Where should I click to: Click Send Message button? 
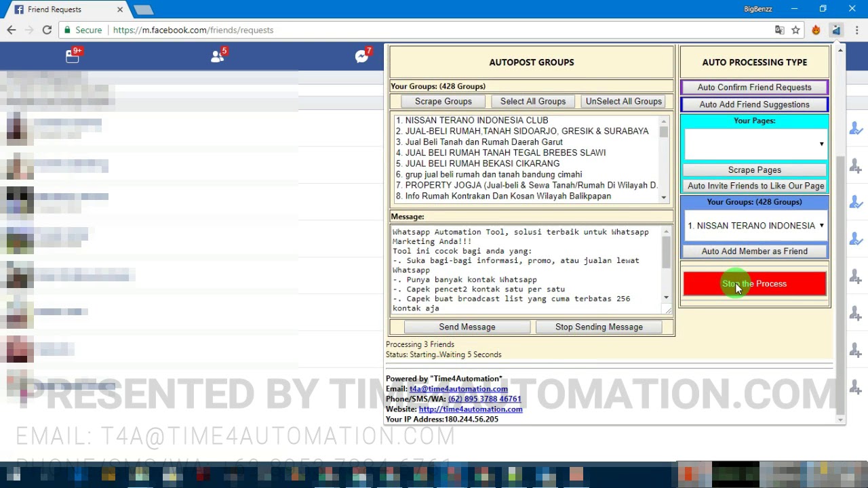(x=467, y=327)
